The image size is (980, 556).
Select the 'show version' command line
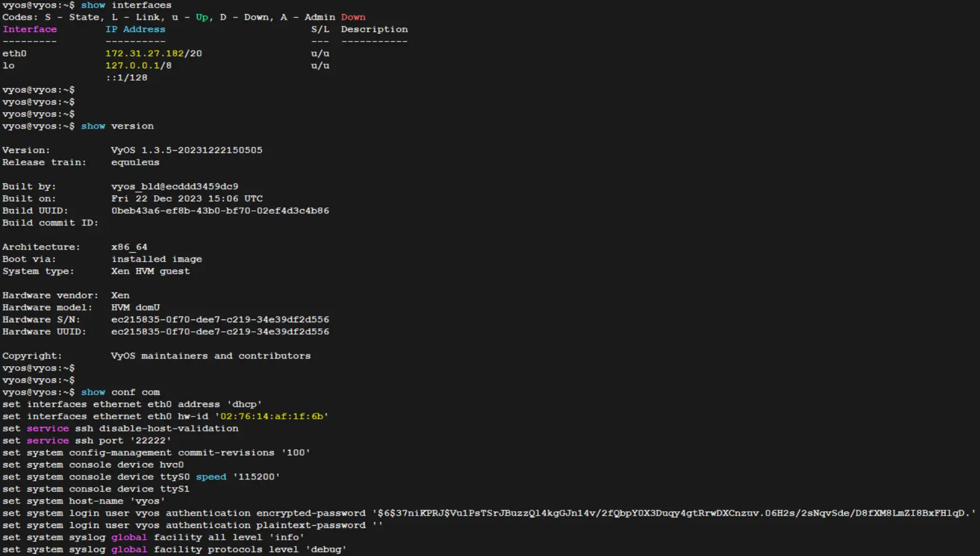[78, 126]
